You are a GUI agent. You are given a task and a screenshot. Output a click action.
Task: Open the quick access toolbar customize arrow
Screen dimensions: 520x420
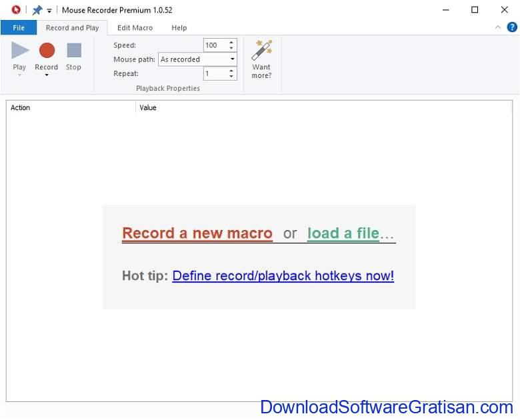pos(49,11)
